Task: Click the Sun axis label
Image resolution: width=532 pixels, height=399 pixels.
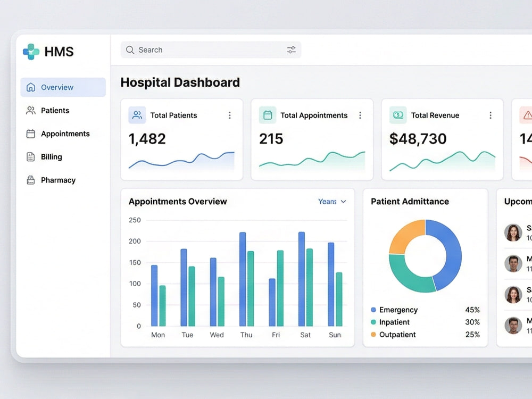Action: [335, 335]
